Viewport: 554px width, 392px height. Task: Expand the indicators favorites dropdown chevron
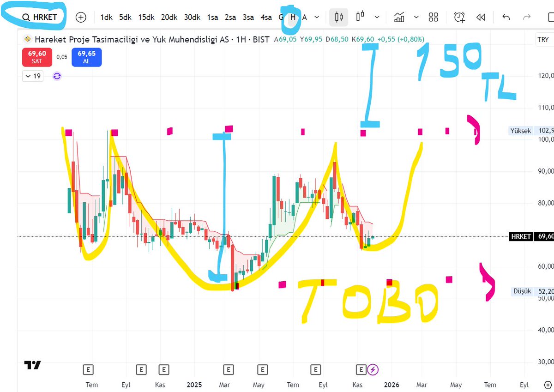[416, 17]
